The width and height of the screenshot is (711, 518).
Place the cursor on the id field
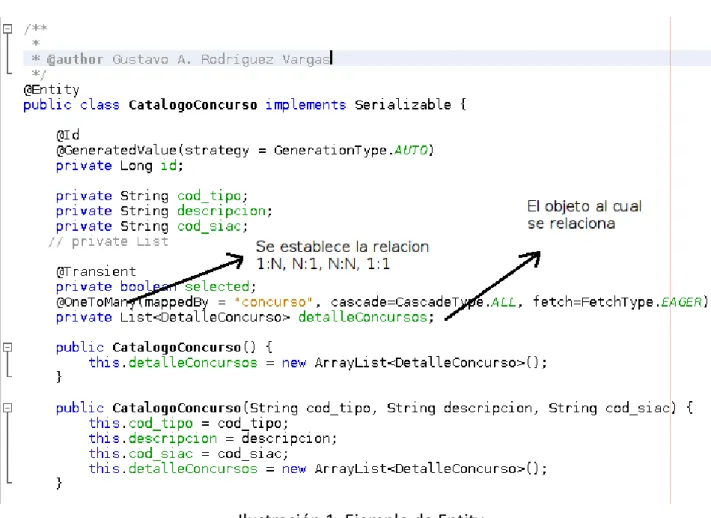[169, 166]
